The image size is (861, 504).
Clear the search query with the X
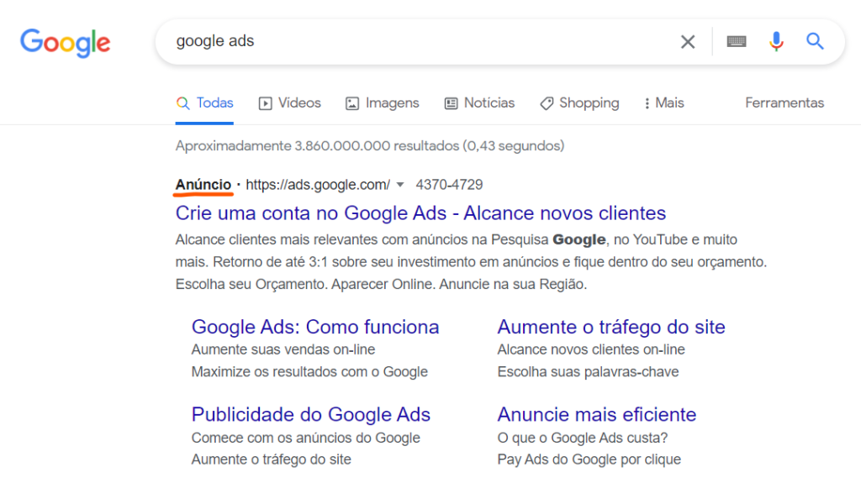688,42
